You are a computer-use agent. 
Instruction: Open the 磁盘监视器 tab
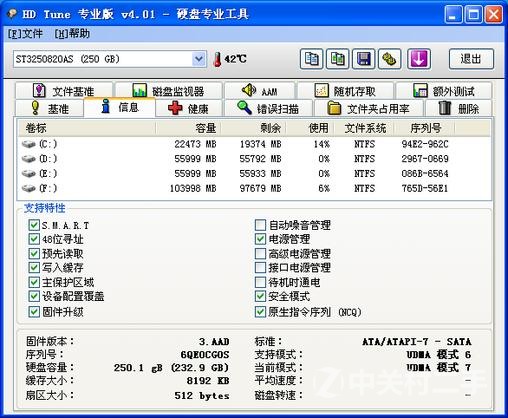(169, 91)
